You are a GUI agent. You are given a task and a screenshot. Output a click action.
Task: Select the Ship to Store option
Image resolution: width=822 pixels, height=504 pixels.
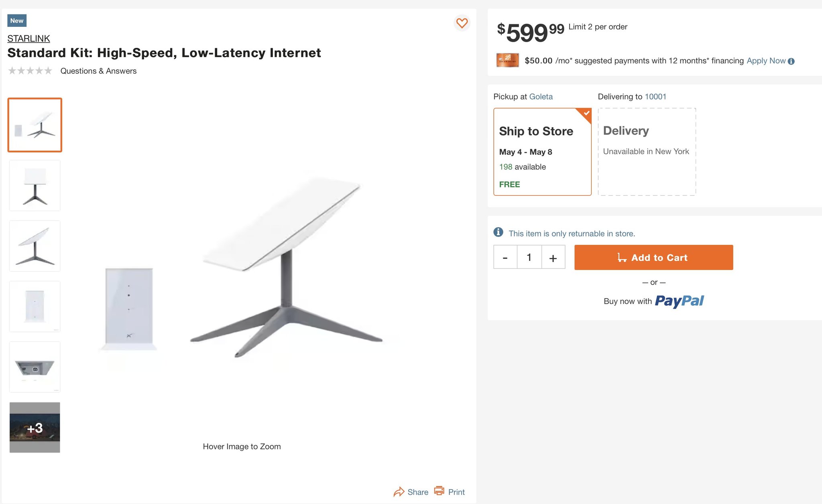point(542,152)
